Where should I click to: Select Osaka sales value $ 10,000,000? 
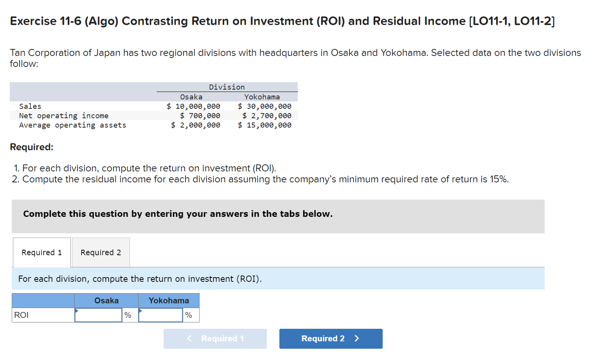point(193,106)
